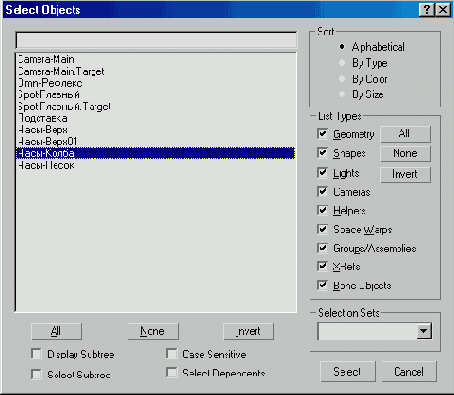
Task: Click the help question mark icon
Action: [427, 10]
